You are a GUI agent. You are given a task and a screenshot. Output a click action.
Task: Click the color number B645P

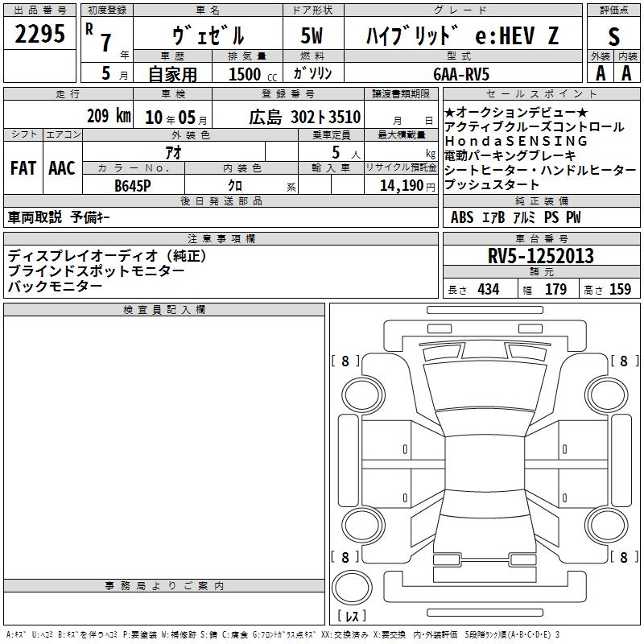click(133, 186)
